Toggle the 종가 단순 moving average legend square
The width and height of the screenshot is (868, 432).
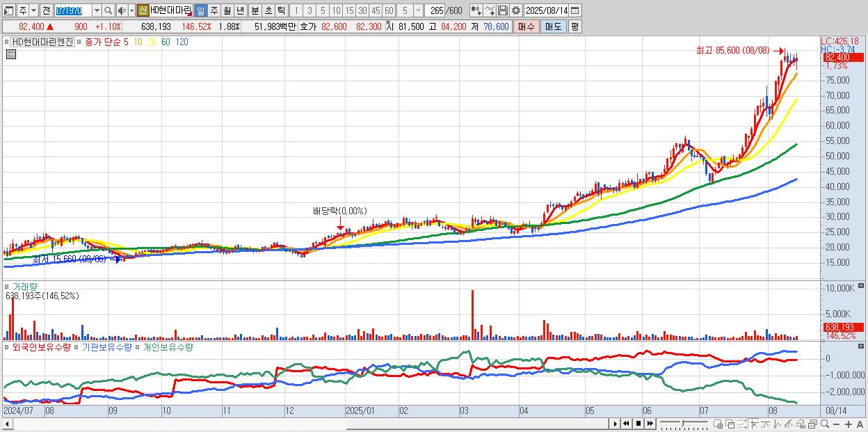pos(79,42)
